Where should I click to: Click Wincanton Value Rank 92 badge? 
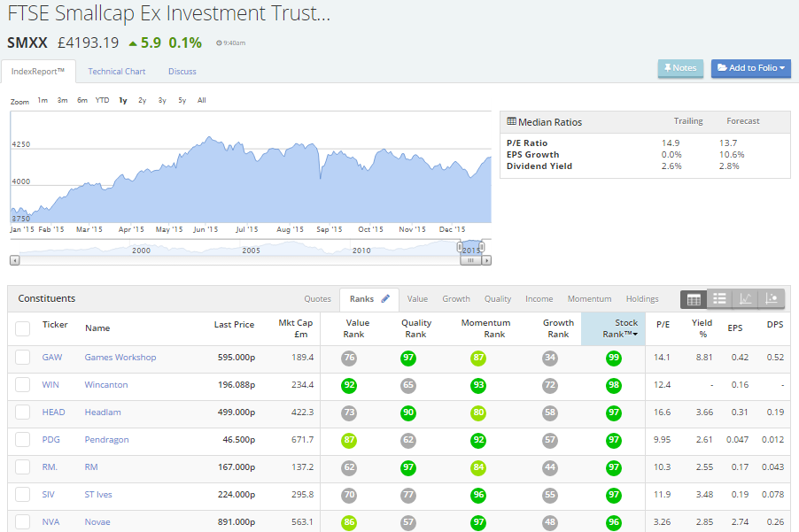pyautogui.click(x=349, y=385)
